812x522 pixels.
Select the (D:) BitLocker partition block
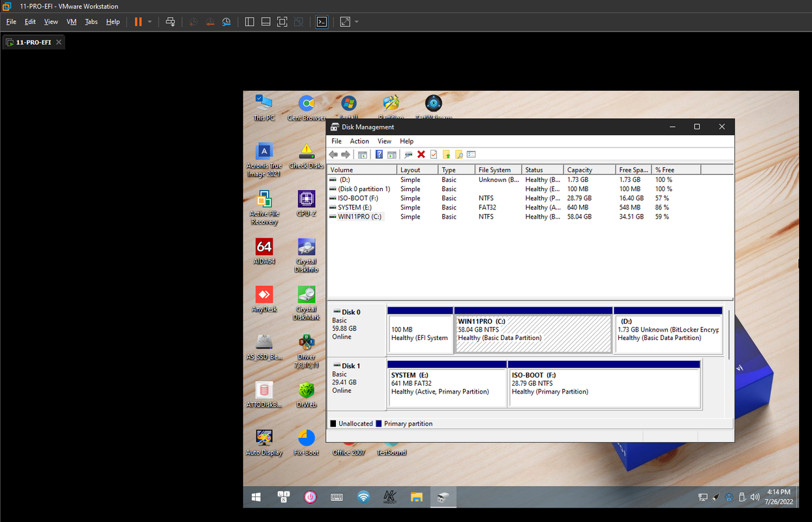(669, 330)
